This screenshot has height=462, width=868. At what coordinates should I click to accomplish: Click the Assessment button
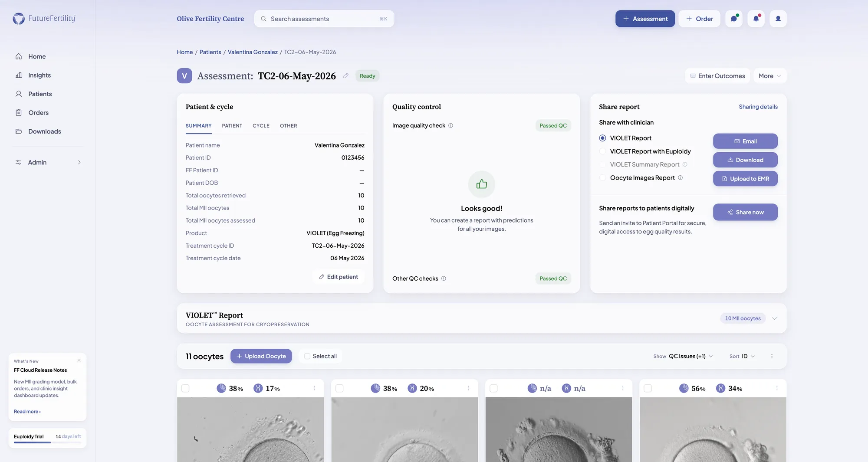[645, 19]
